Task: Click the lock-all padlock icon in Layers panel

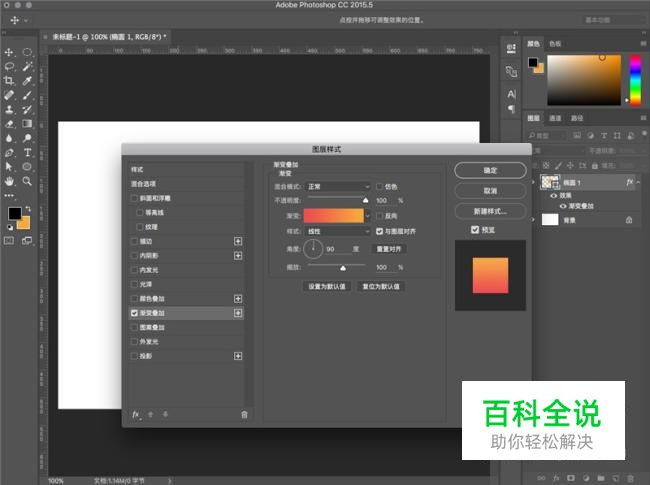Action: [594, 165]
